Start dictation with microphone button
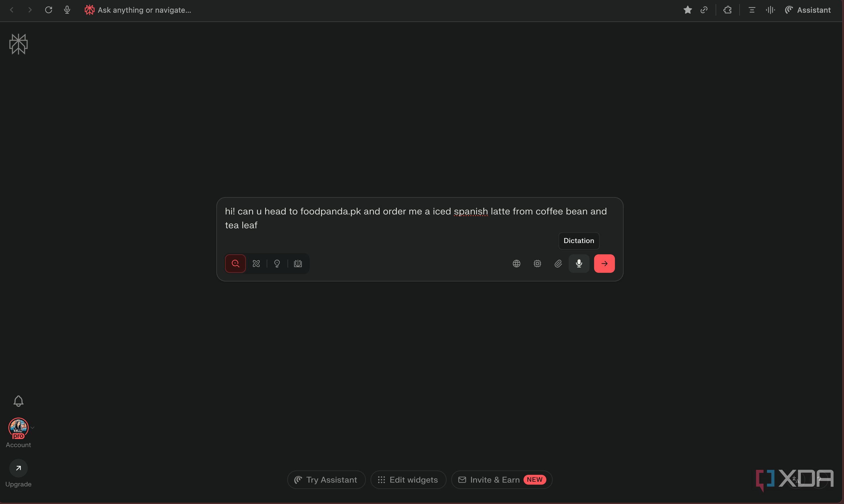This screenshot has width=844, height=504. [579, 263]
